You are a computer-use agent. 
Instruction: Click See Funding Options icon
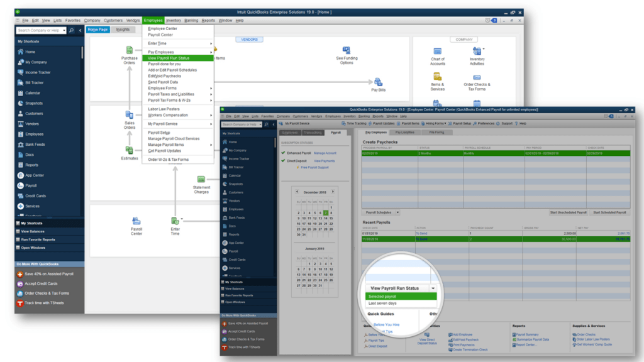tap(347, 50)
